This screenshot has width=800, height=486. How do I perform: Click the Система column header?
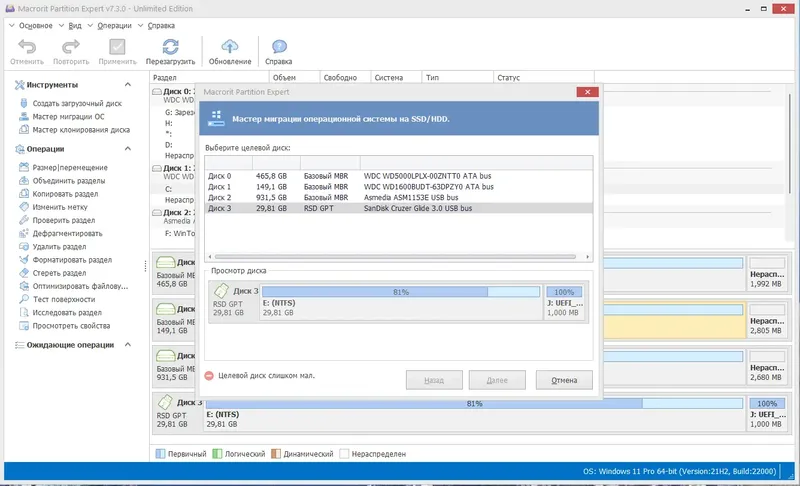(x=396, y=78)
